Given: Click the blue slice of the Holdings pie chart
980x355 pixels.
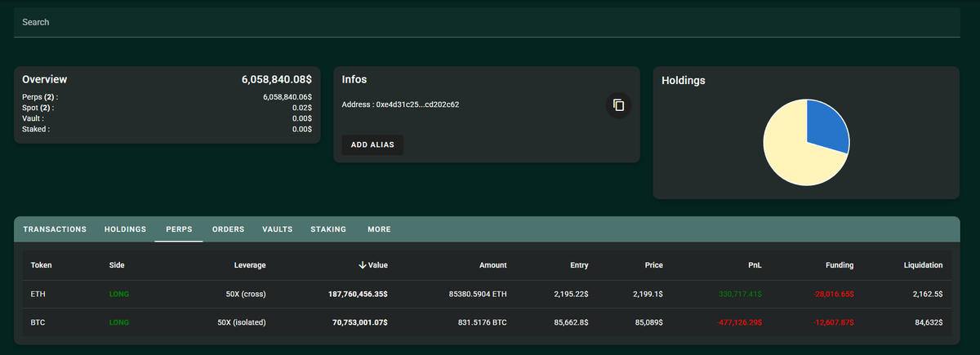Looking at the screenshot, I should point(826,126).
